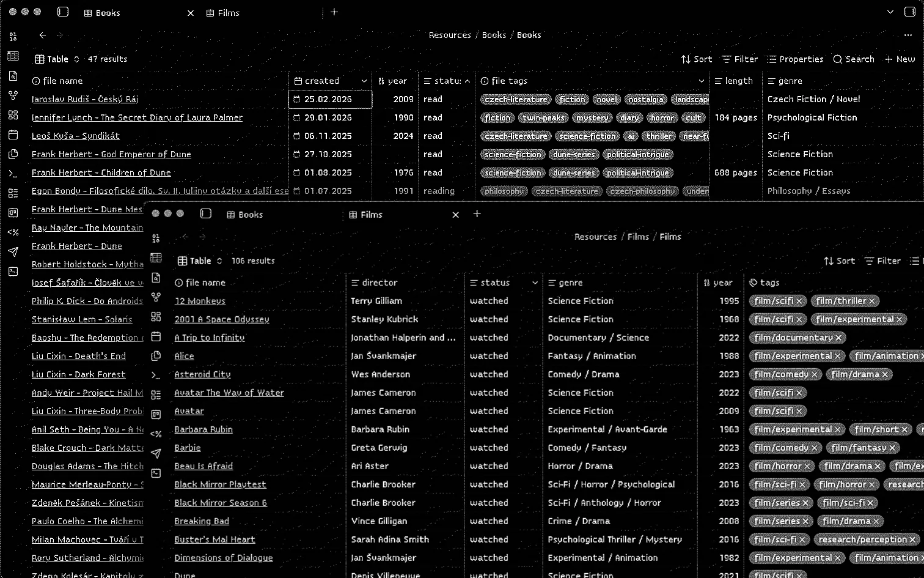Toggle the left sidebar in the Films window
Image resolution: width=924 pixels, height=578 pixels.
(206, 213)
